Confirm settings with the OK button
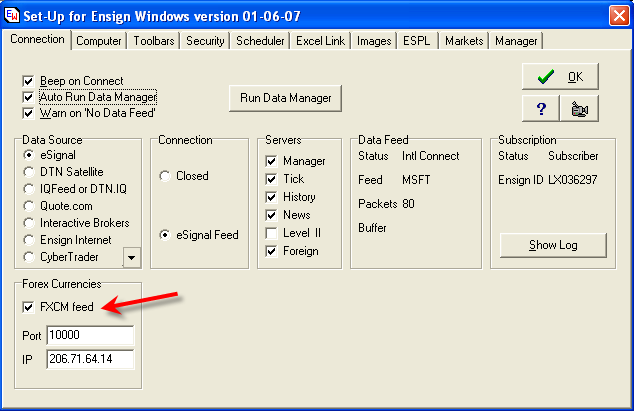This screenshot has height=411, width=634. [560, 77]
